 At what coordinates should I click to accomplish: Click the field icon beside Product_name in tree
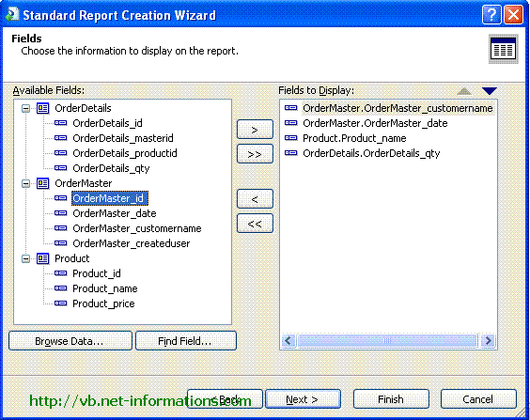61,288
